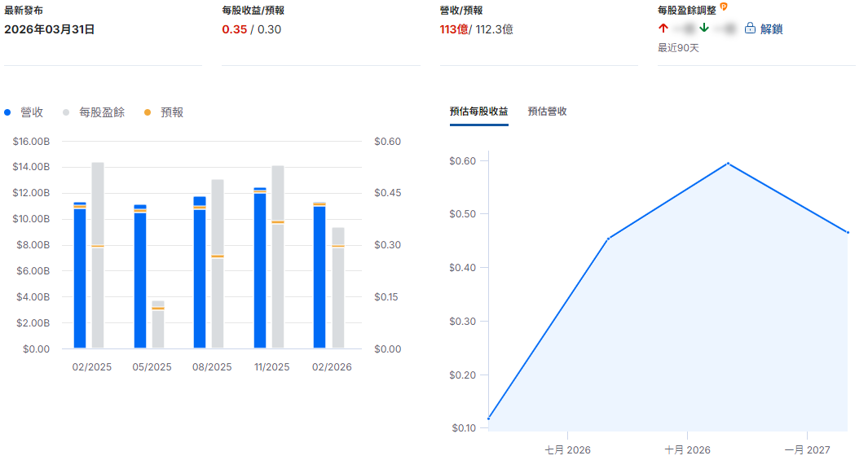868x460 pixels.
Task: Click the 02/2025 axis label
Action: 92,367
